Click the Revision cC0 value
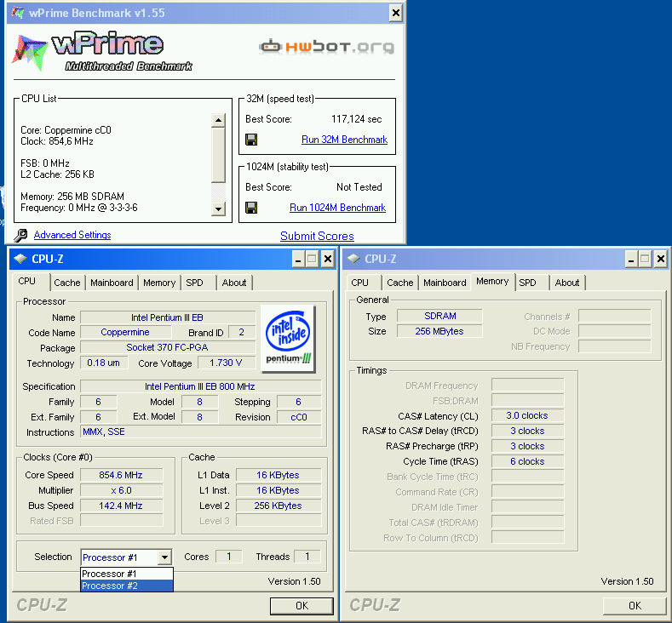Viewport: 672px width, 623px height. pos(299,417)
